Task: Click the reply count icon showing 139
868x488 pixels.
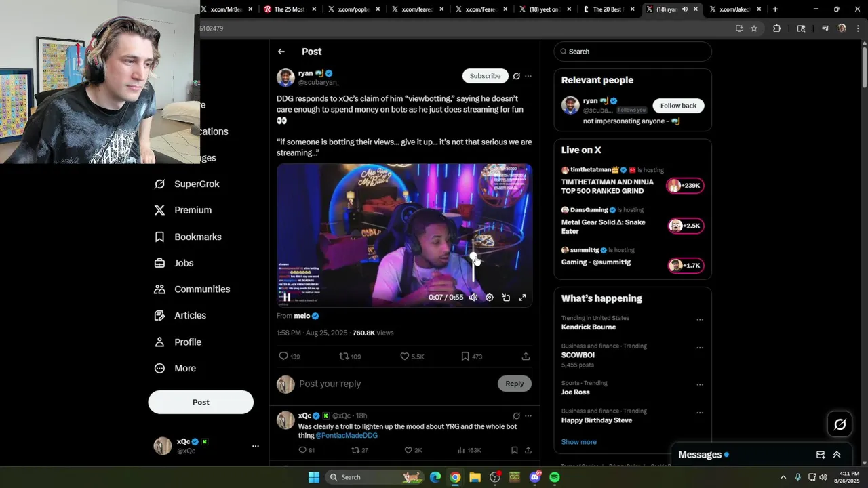Action: click(x=290, y=356)
